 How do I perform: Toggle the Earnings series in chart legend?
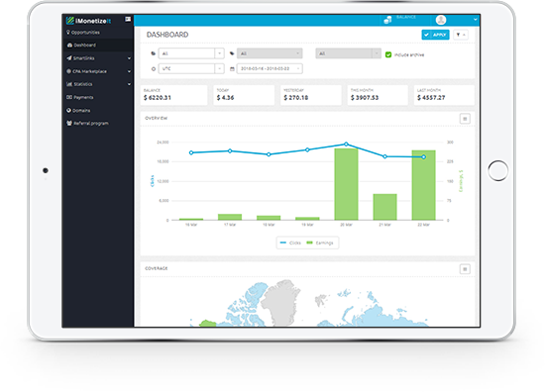(320, 243)
